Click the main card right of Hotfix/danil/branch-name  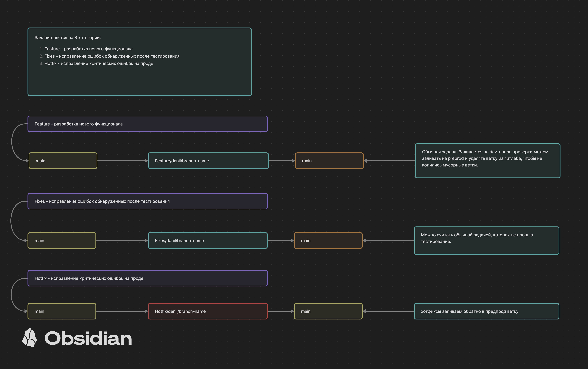point(328,311)
